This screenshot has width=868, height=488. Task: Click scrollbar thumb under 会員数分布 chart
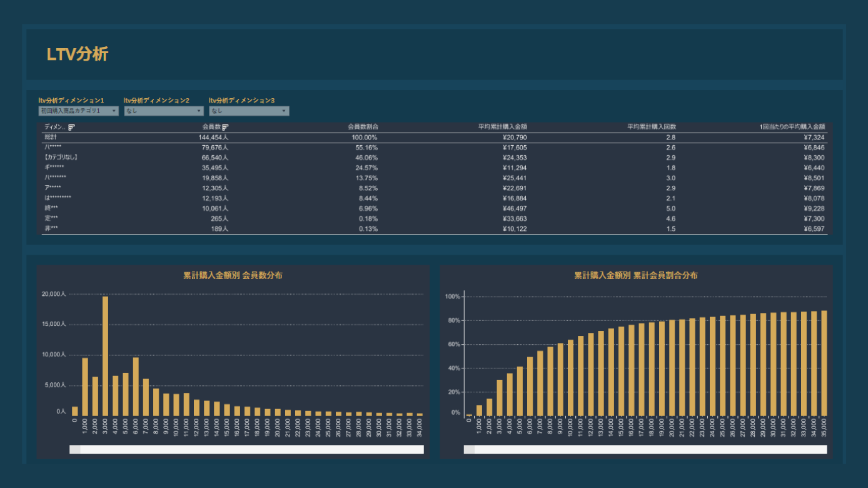(75, 449)
